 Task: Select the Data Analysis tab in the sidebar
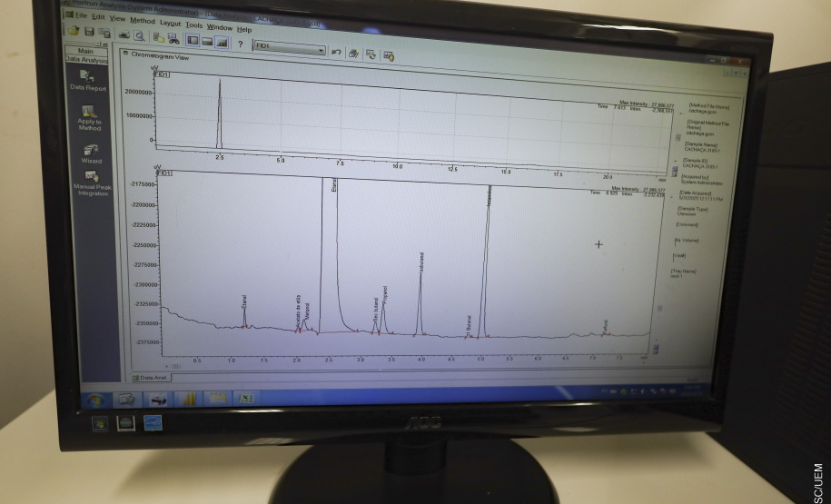click(x=86, y=61)
